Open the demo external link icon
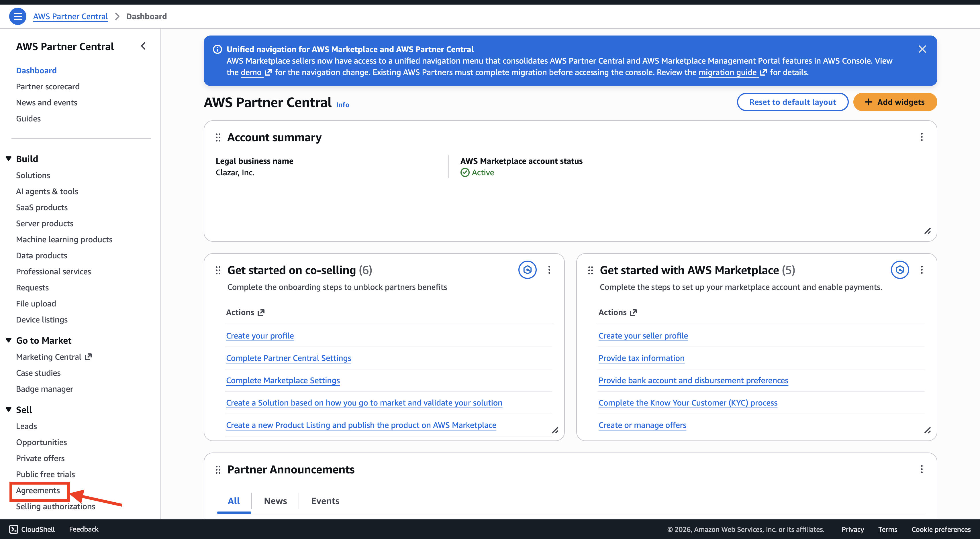Viewport: 980px width, 539px height. click(x=268, y=72)
